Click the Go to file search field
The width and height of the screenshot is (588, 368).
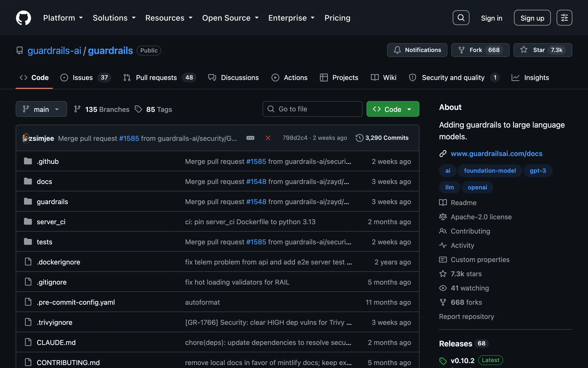coord(312,109)
